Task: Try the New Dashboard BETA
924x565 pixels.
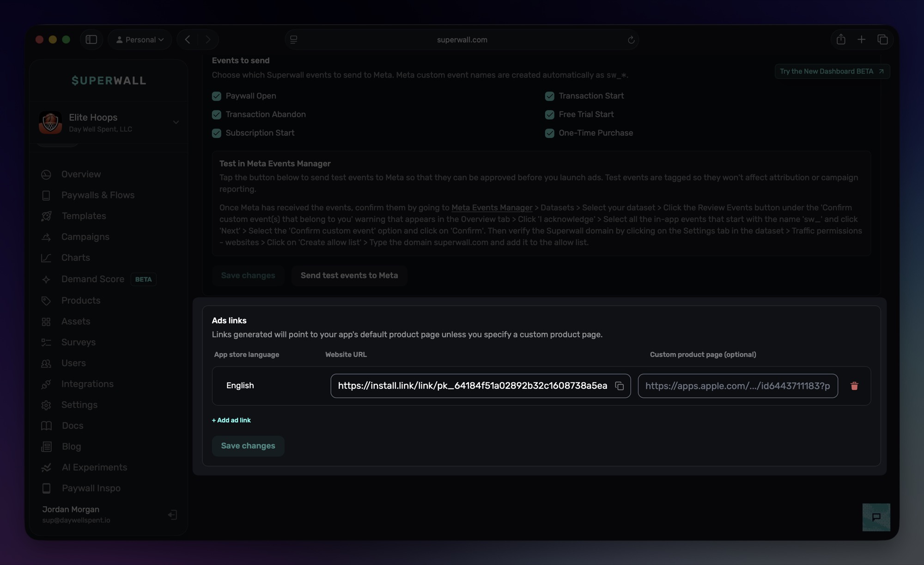Action: 832,71
